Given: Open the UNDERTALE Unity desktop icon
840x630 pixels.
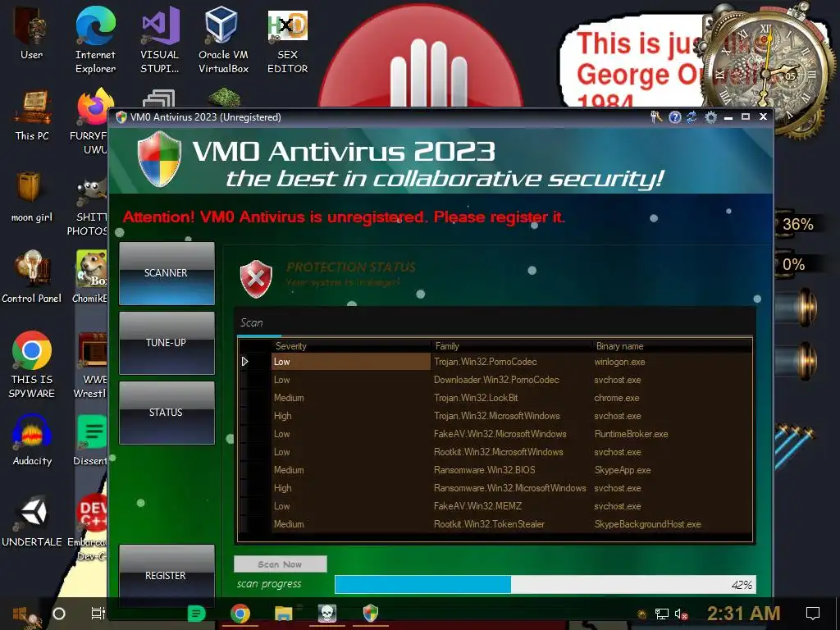Looking at the screenshot, I should pyautogui.click(x=32, y=521).
